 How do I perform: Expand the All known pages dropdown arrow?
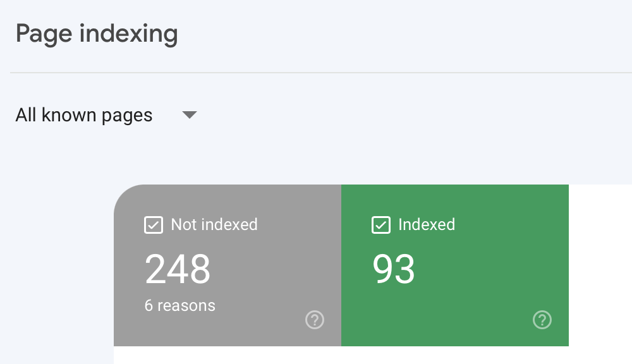190,115
